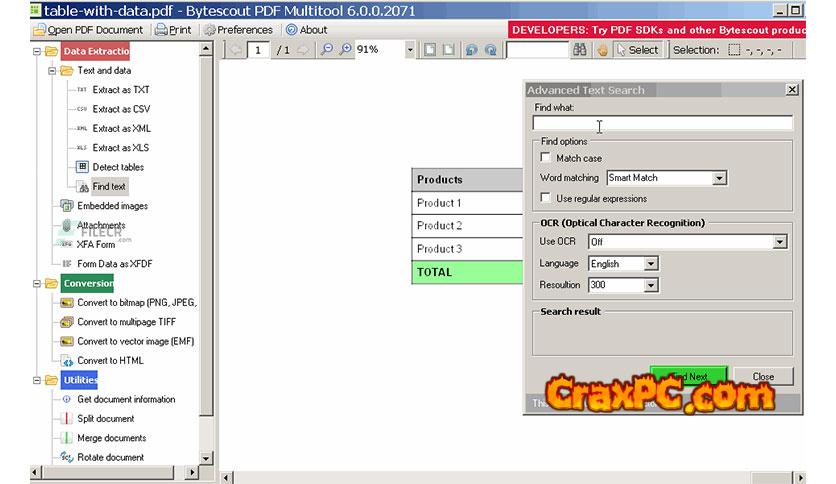Viewport: 836px width, 484px height.
Task: Click the Split document icon
Action: [x=66, y=419]
